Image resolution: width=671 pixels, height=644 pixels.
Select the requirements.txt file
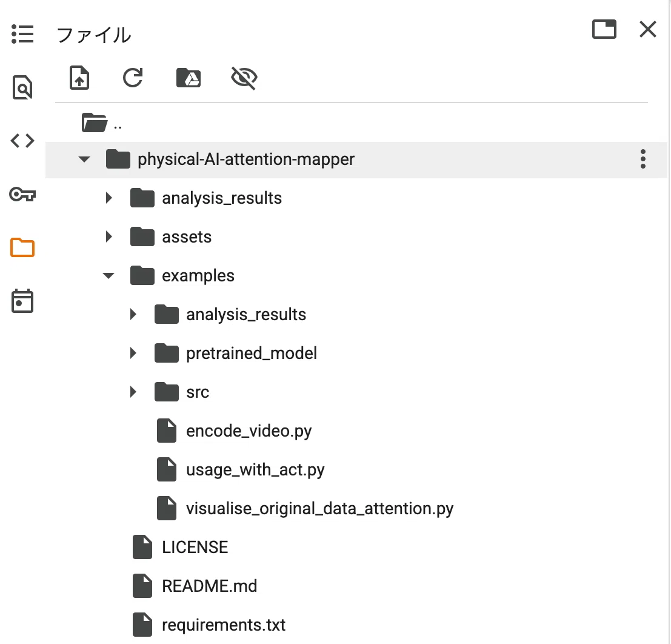224,625
